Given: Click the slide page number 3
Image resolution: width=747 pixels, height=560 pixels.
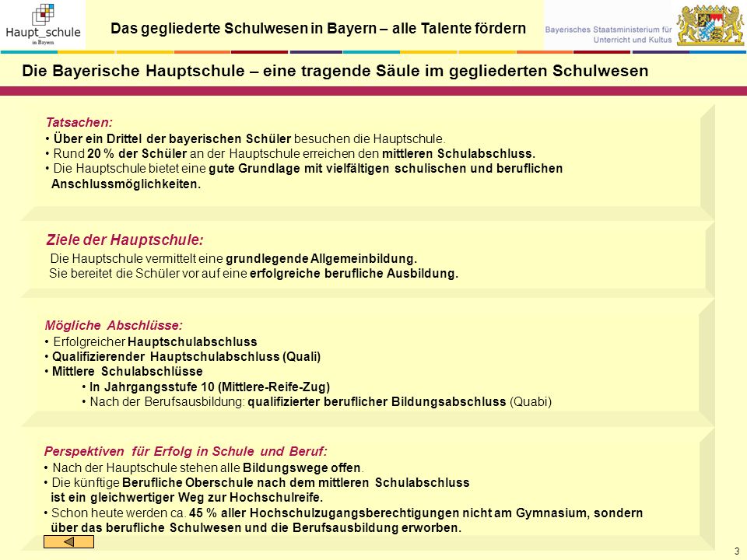Looking at the screenshot, I should [737, 551].
